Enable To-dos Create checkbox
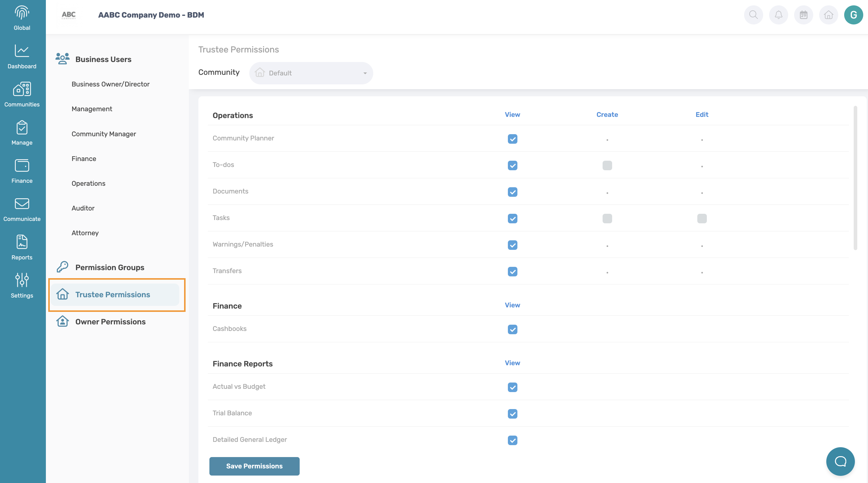 pyautogui.click(x=607, y=165)
